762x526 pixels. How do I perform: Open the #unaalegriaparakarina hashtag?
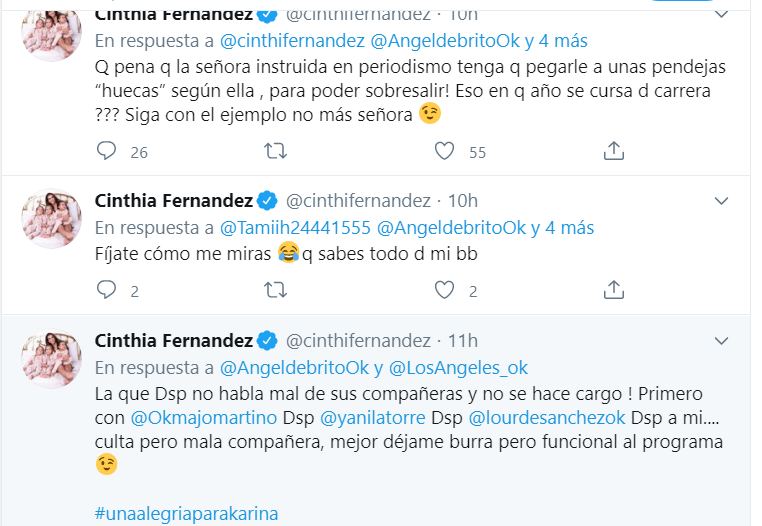186,514
